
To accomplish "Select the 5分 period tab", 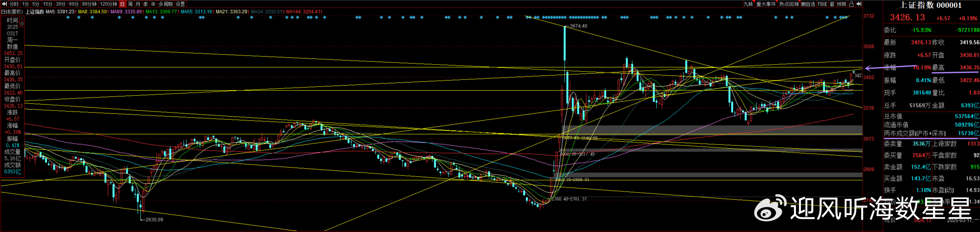I will (36, 4).
